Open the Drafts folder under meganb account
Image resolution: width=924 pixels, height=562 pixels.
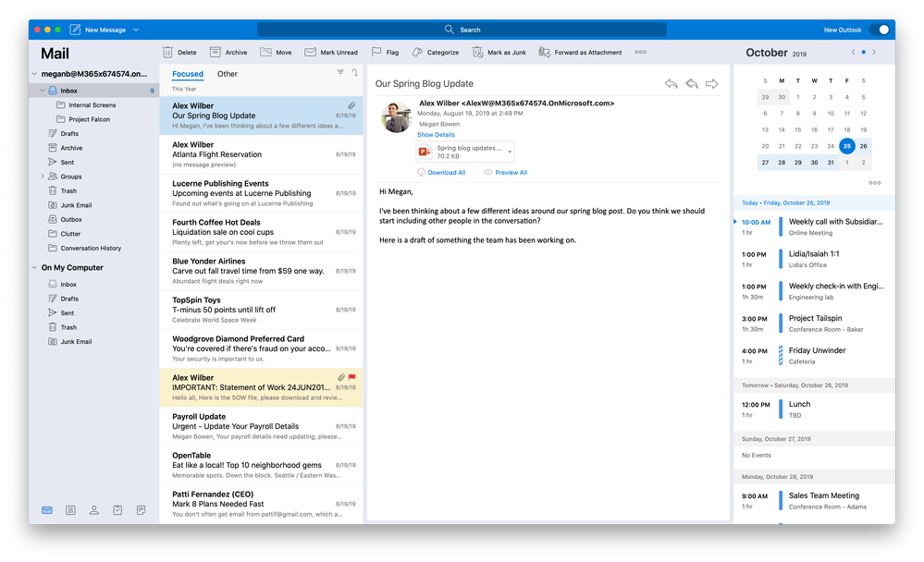pyautogui.click(x=94, y=134)
